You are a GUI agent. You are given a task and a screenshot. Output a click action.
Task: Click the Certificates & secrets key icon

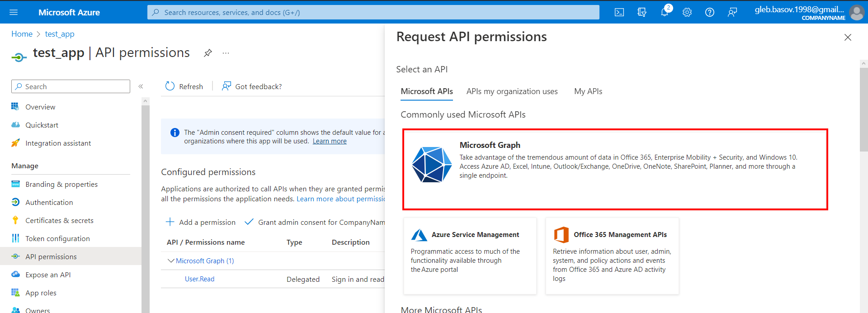[15, 220]
